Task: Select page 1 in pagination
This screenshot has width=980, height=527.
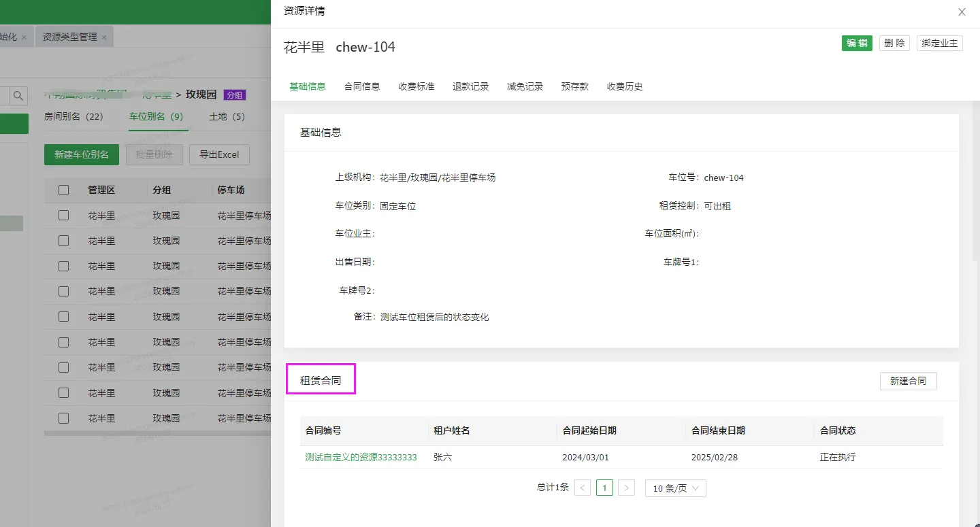Action: (x=604, y=488)
